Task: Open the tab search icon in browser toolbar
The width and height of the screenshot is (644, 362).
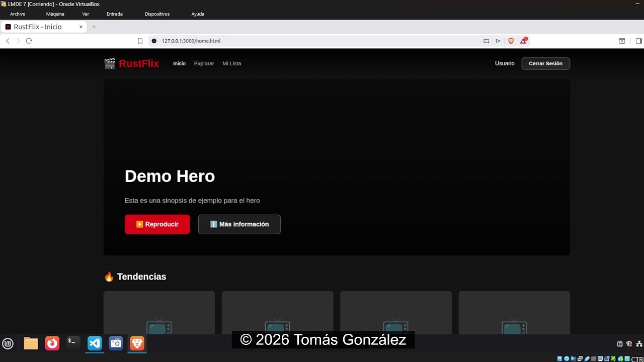Action: [622, 41]
